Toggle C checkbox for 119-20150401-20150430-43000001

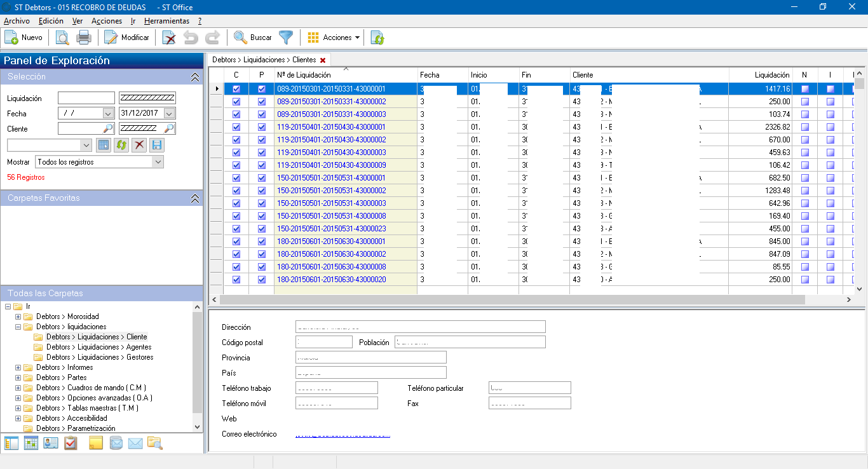pos(236,127)
